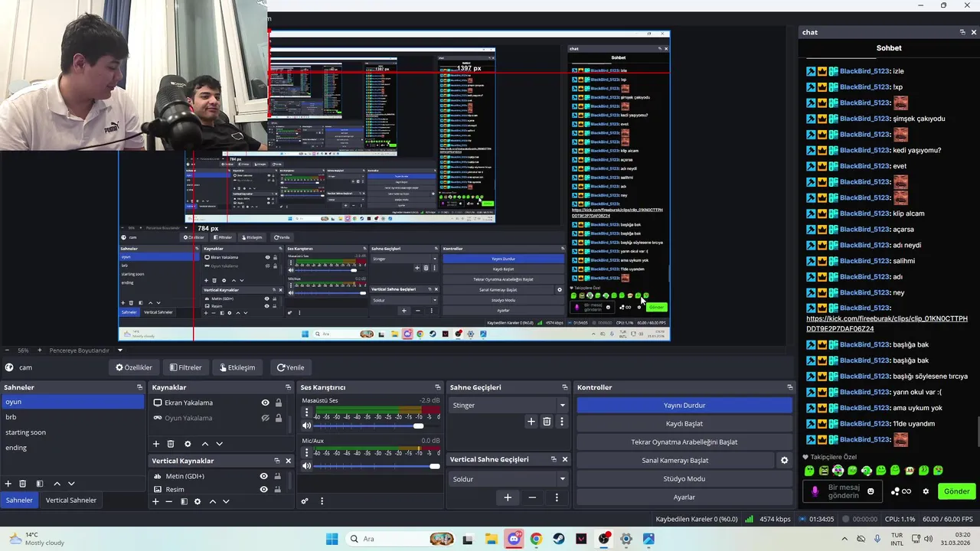Toggle visibility of Resim source
This screenshot has width=980, height=551.
tap(263, 489)
